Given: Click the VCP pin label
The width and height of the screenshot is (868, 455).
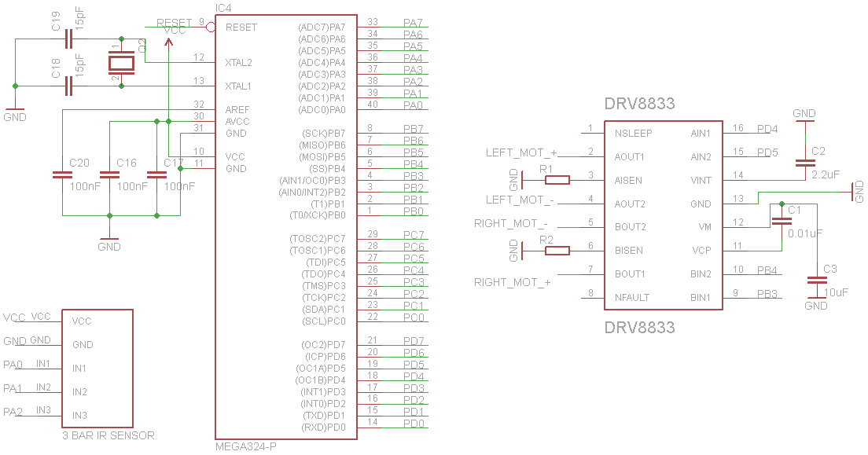Looking at the screenshot, I should pyautogui.click(x=701, y=251).
